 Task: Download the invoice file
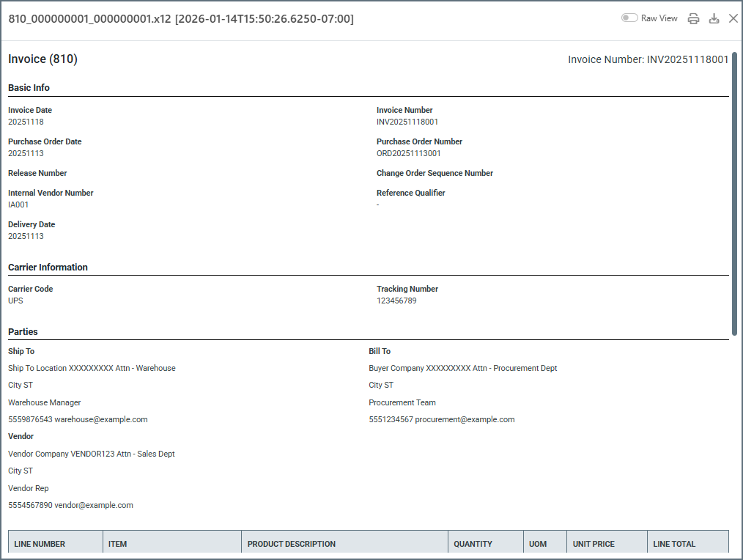coord(714,19)
